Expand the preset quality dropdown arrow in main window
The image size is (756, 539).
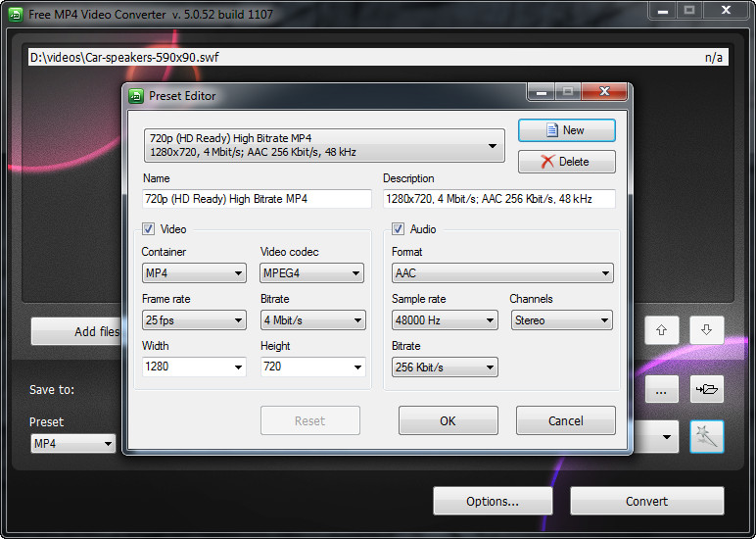tap(666, 437)
